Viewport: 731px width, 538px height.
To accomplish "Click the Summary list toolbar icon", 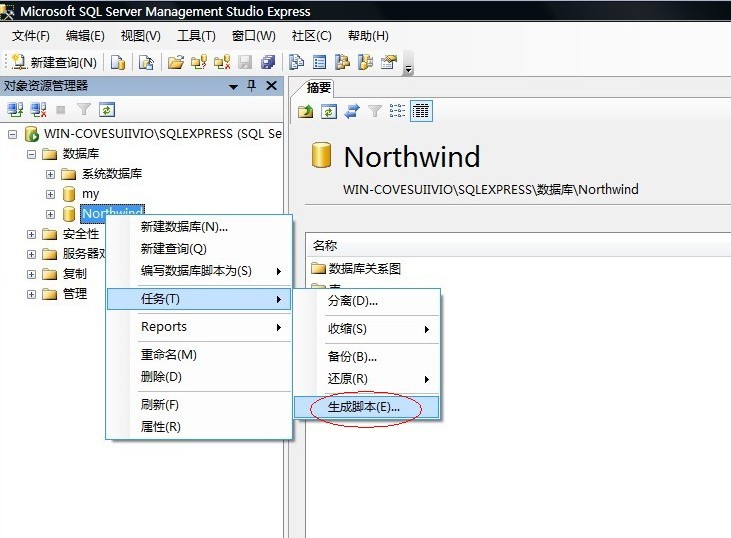I will (x=319, y=62).
